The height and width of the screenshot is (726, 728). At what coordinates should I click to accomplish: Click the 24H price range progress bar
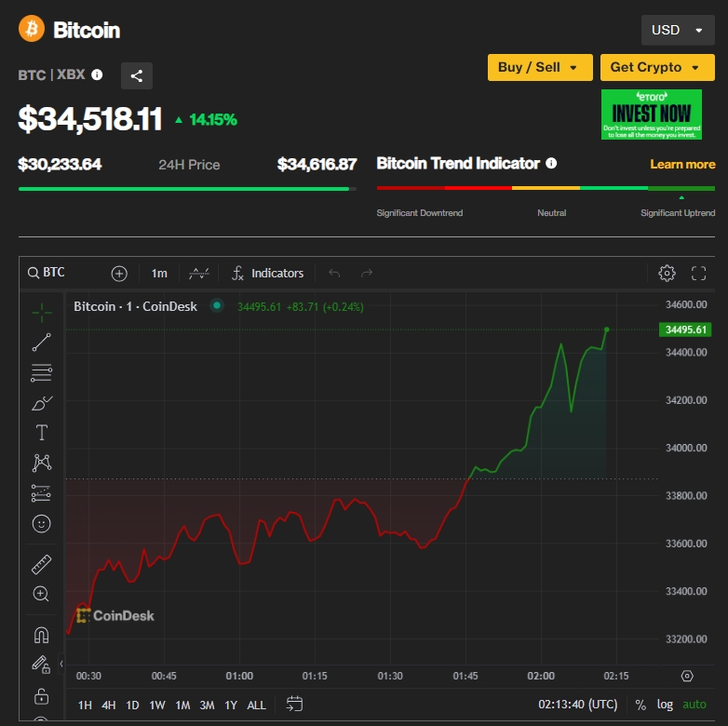[x=187, y=189]
